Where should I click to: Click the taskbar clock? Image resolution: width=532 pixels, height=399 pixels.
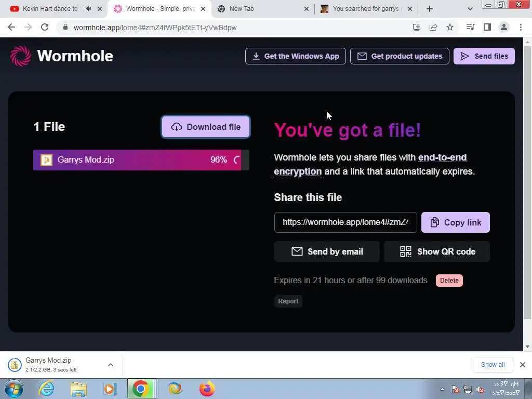tap(506, 389)
